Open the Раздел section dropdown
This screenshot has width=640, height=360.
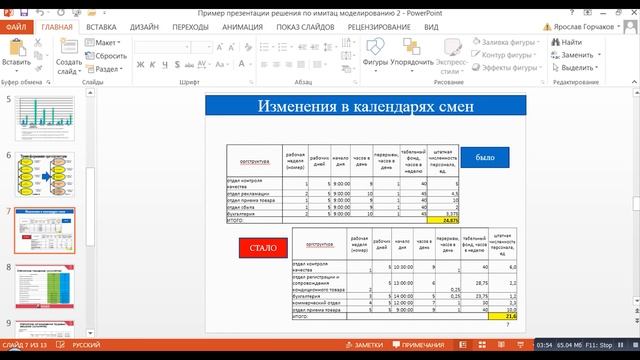[104, 69]
